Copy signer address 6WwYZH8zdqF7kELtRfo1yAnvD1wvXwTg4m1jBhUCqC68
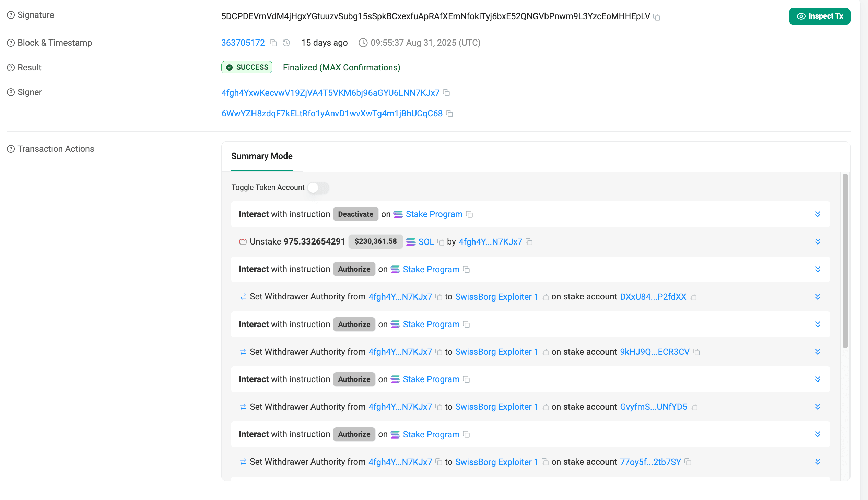868x500 pixels. click(450, 114)
